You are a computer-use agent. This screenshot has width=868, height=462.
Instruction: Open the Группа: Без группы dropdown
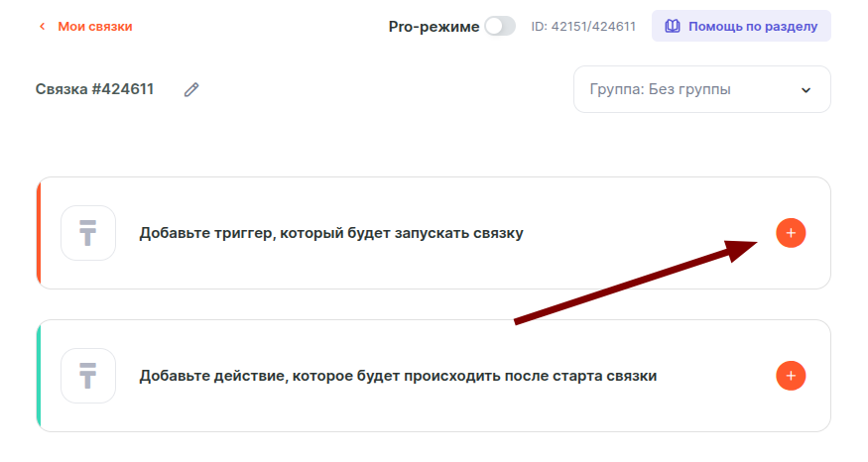click(x=694, y=89)
